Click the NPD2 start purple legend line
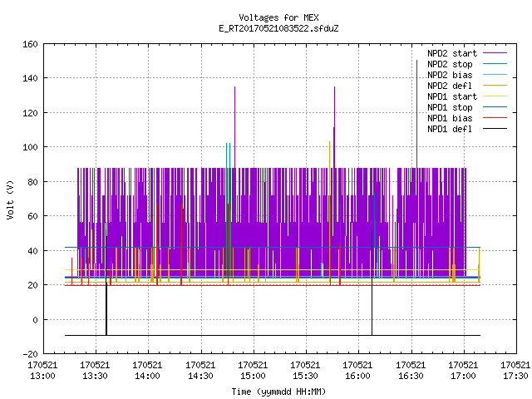The height and width of the screenshot is (399, 532). point(495,53)
